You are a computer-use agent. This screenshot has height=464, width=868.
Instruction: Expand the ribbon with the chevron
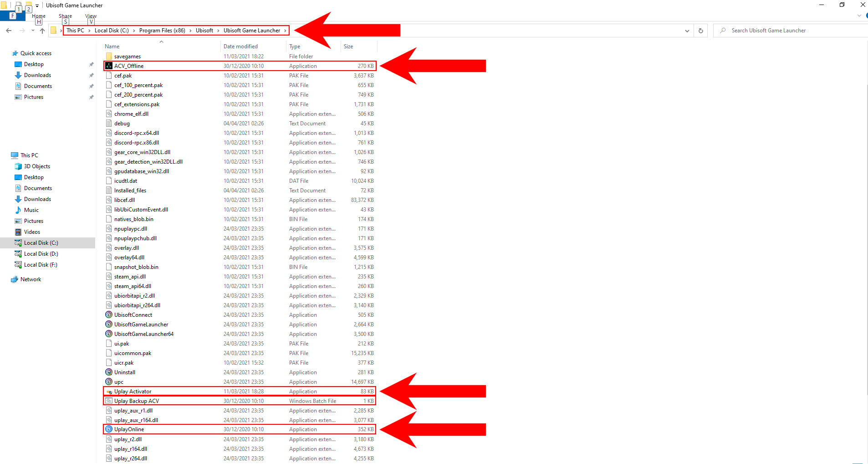[859, 15]
